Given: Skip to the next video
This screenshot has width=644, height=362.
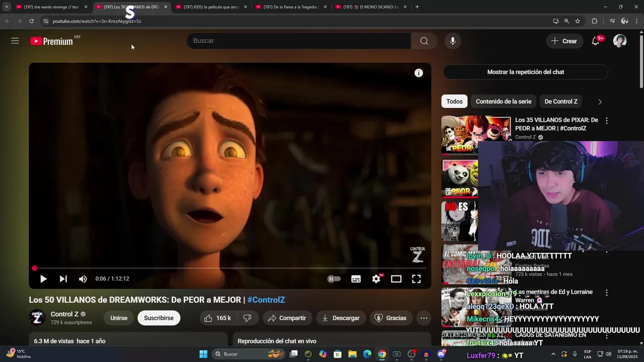Looking at the screenshot, I should point(63,279).
